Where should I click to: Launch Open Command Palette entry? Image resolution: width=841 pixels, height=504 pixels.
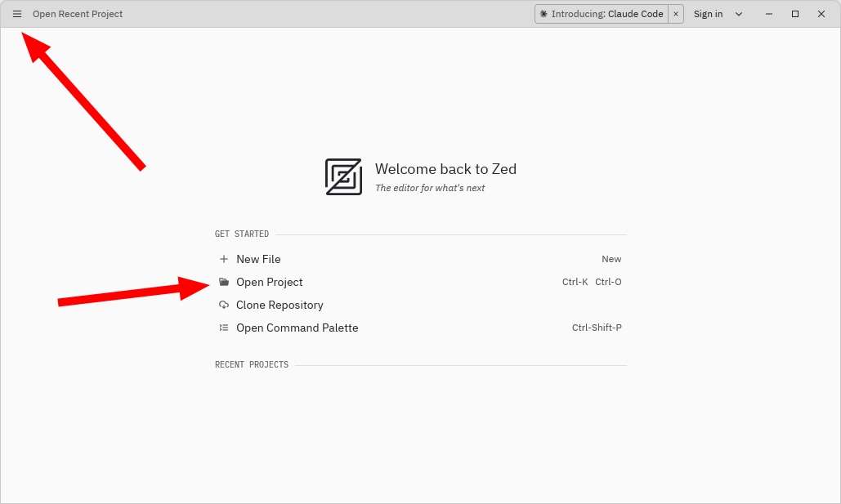(x=297, y=328)
